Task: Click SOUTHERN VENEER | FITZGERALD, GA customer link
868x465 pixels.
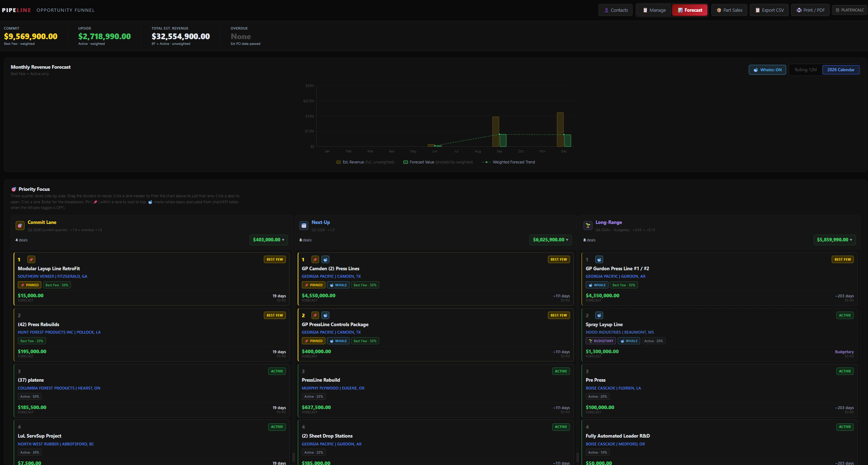Action: coord(52,276)
